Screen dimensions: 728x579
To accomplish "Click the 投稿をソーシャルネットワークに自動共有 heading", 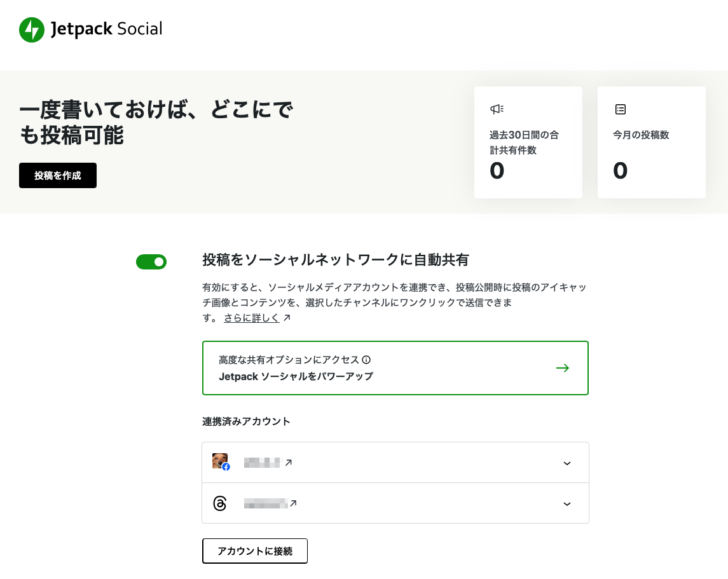I will 336,260.
